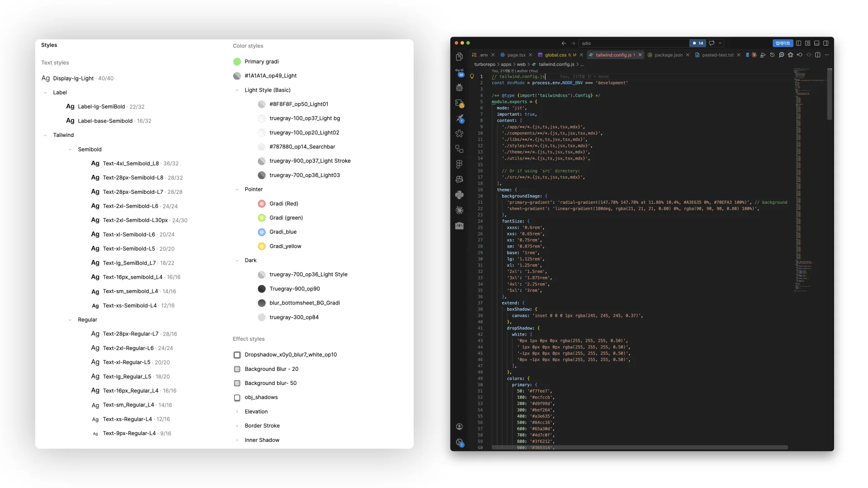Image resolution: width=868 pixels, height=488 pixels.
Task: Close the tailwind.config.js tab
Action: click(640, 55)
